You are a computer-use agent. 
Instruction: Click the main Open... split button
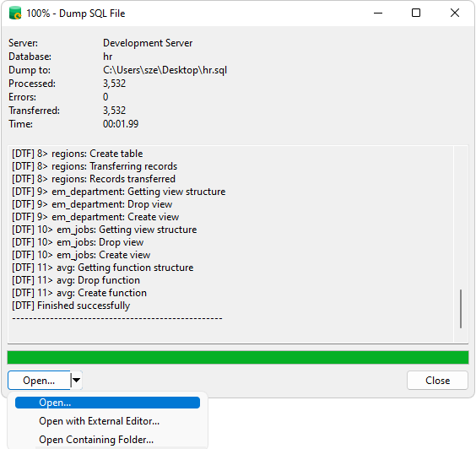point(39,381)
